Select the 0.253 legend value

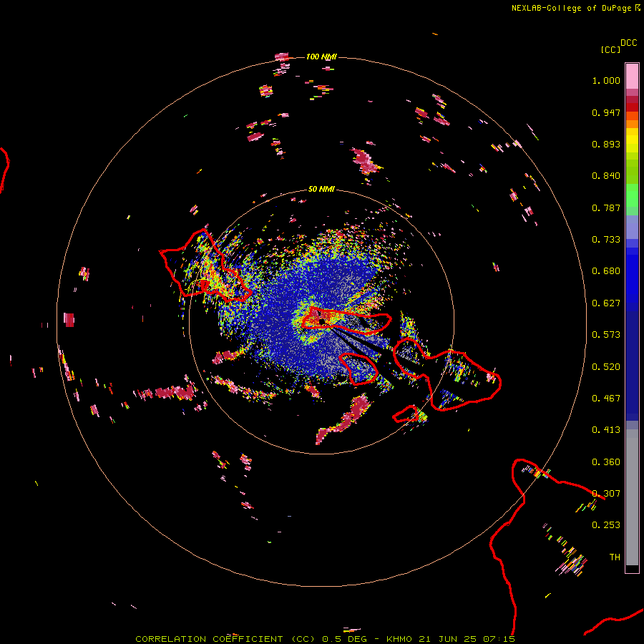coord(606,525)
